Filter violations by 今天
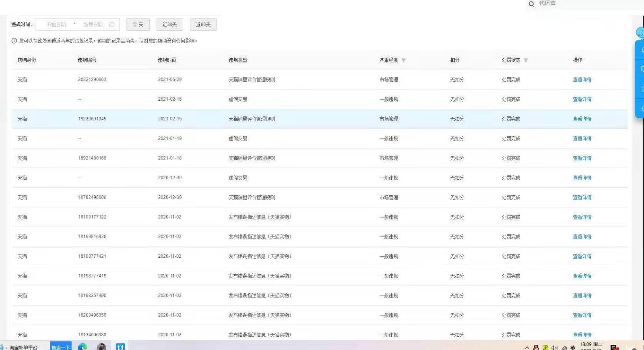Viewport: 644px width, 350px height. 138,25
